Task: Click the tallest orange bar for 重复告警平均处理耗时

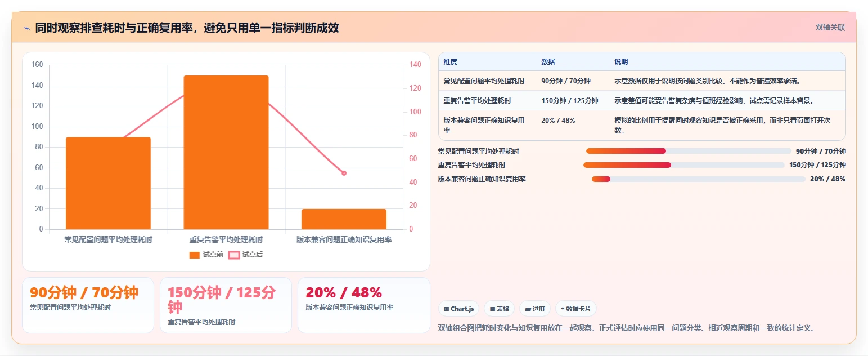Action: (226, 152)
